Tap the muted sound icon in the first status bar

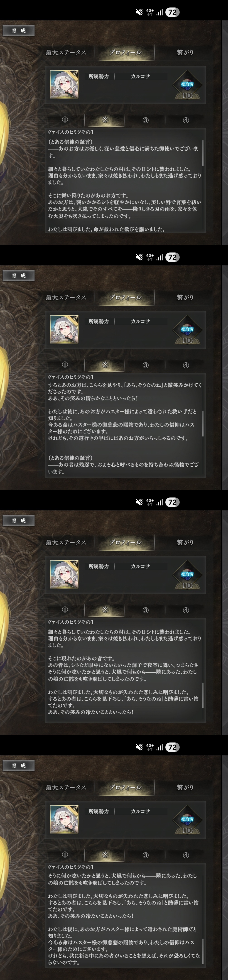tap(139, 12)
